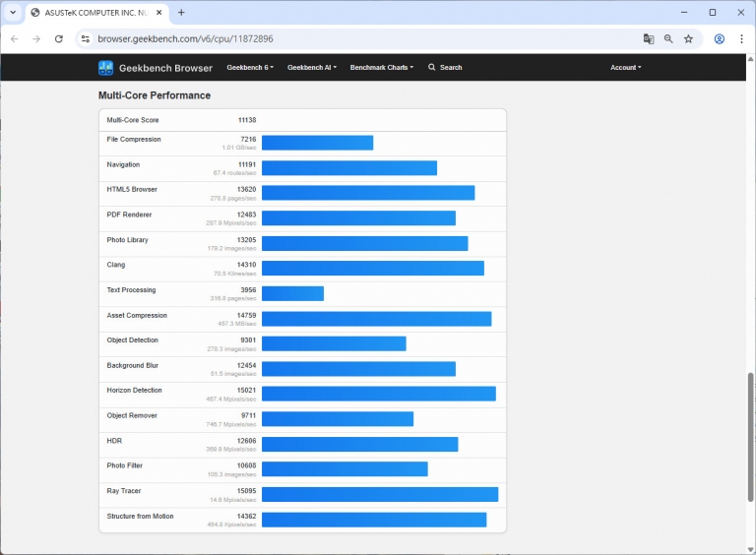The width and height of the screenshot is (756, 555).
Task: Select the ASUSTeK COMPUTER INC. browser tab
Action: 96,13
